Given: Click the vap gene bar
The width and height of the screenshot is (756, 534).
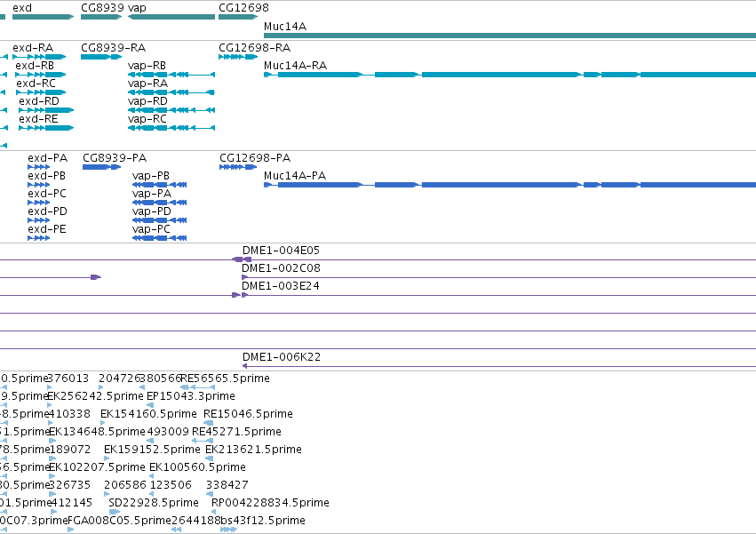Looking at the screenshot, I should point(171,17).
